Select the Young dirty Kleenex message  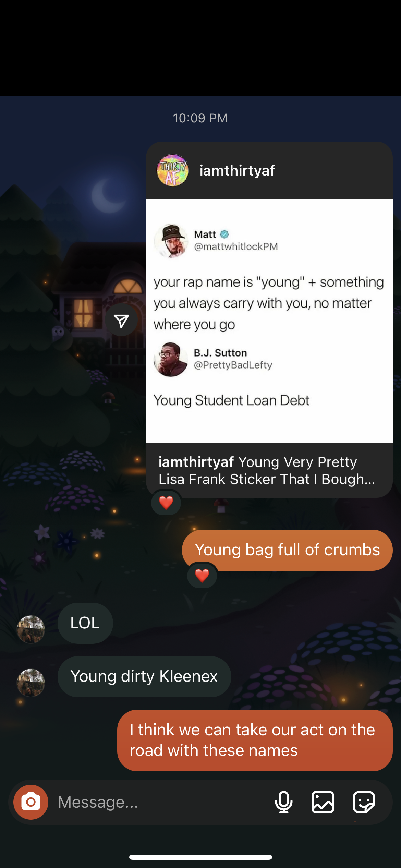(x=144, y=676)
